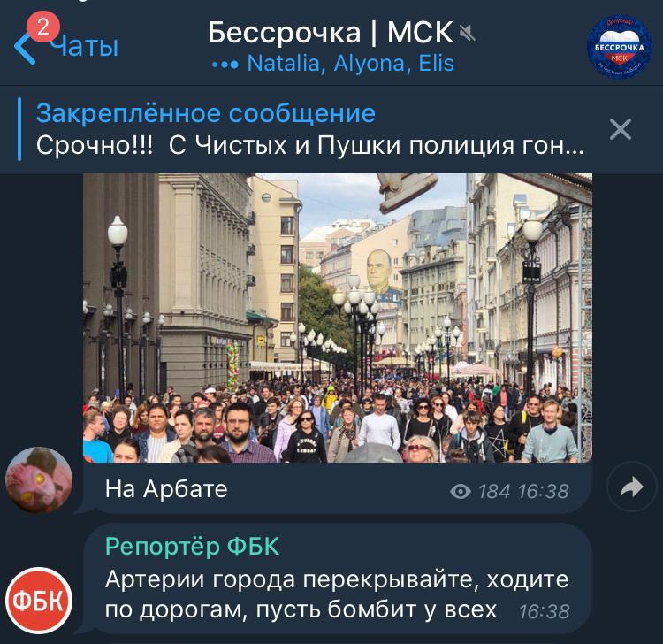Open the pink creature user avatar

(x=39, y=479)
